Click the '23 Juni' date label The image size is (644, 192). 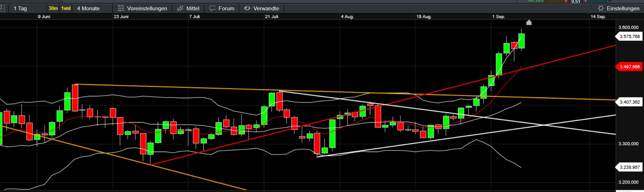121,17
